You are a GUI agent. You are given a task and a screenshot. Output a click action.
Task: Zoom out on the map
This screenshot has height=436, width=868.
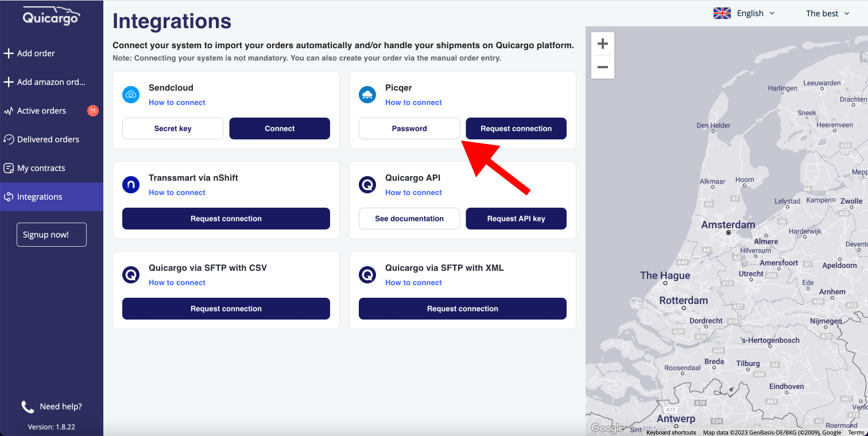603,67
